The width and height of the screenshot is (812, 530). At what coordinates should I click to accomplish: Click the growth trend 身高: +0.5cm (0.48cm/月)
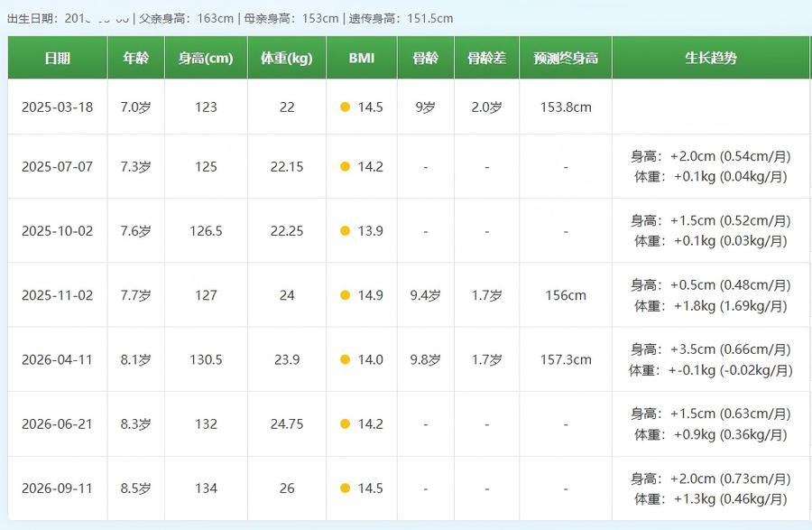pyautogui.click(x=711, y=285)
